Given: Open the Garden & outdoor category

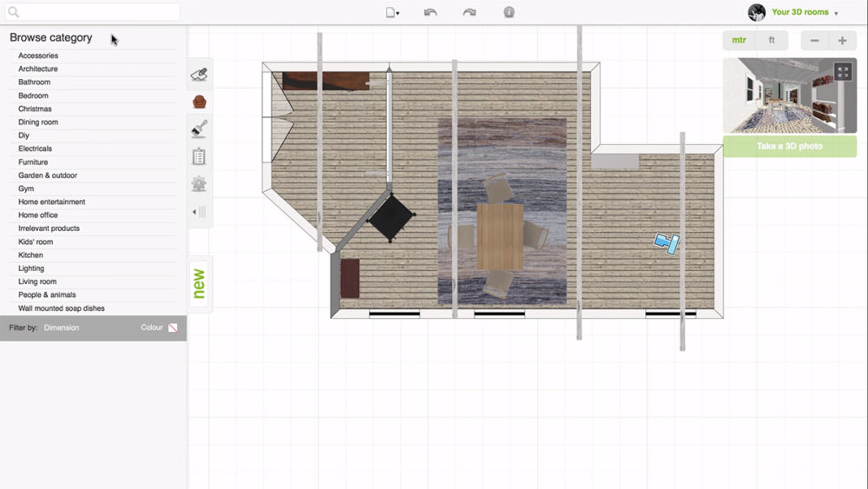Looking at the screenshot, I should [x=48, y=175].
